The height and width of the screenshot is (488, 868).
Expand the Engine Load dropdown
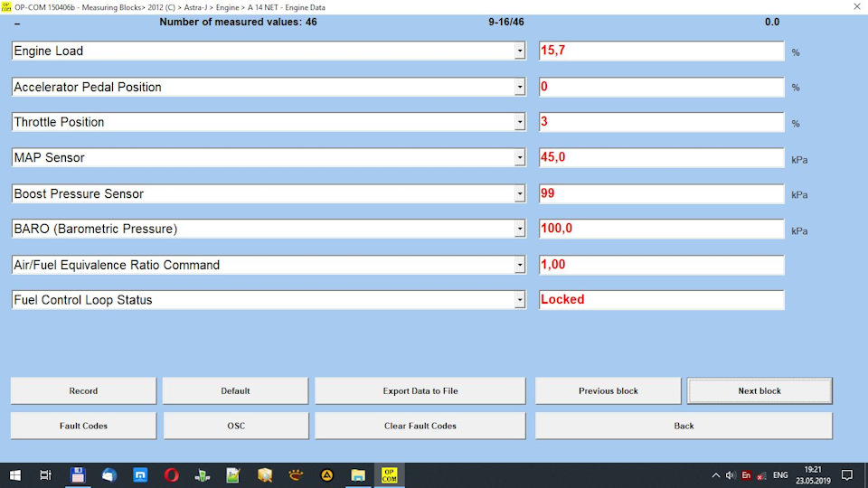520,52
